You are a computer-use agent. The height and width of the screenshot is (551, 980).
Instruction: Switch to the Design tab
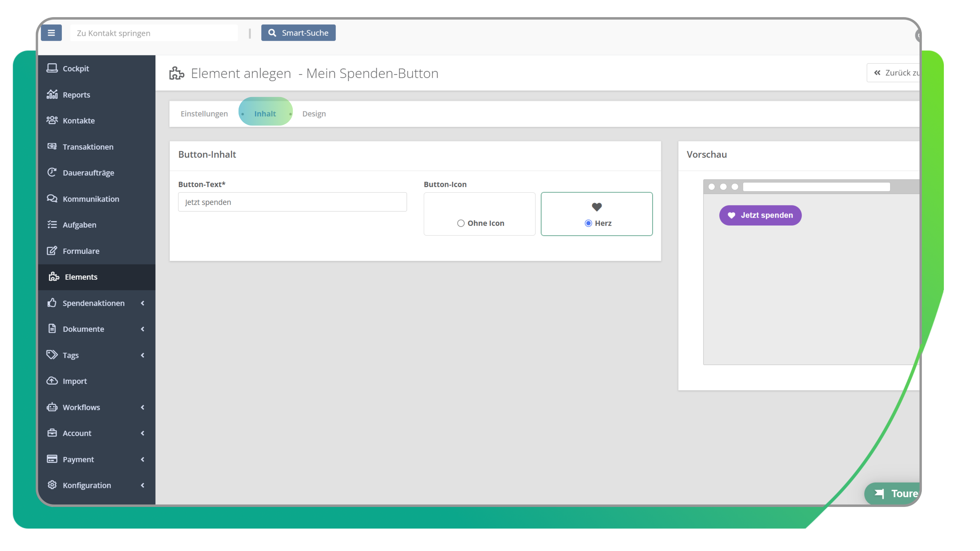[x=314, y=114]
